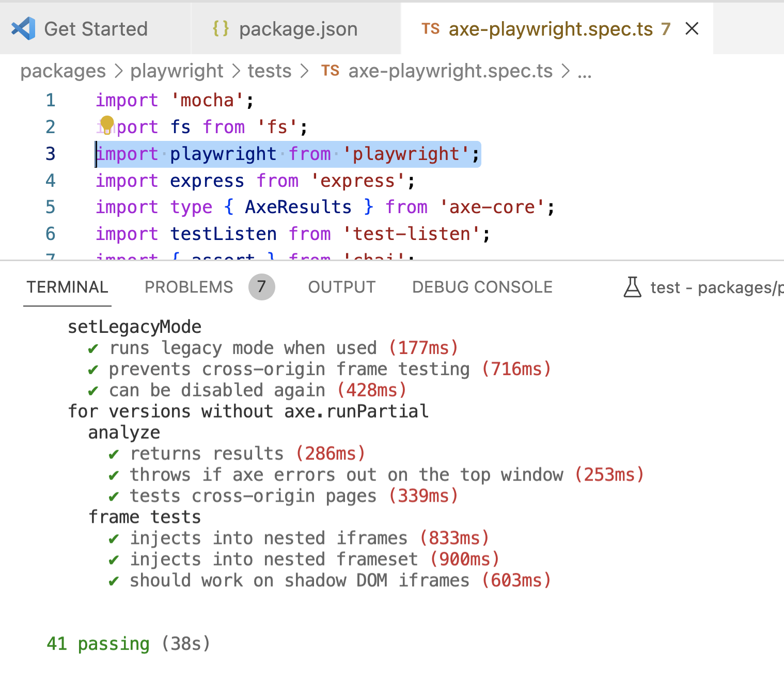Click the 'test-listen' string on line 6
The height and width of the screenshot is (673, 784).
pos(412,234)
